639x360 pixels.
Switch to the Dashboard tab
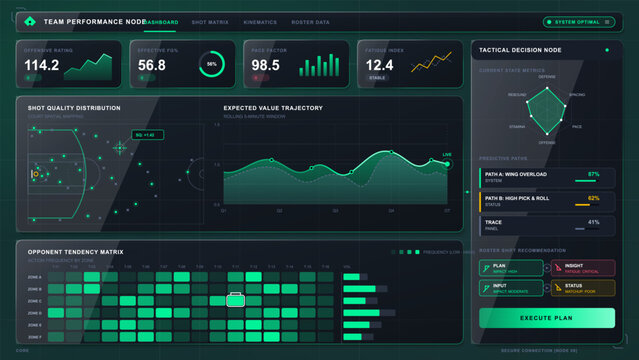coord(161,22)
